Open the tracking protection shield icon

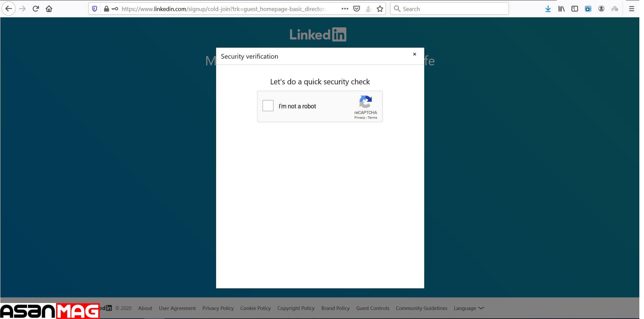(95, 9)
